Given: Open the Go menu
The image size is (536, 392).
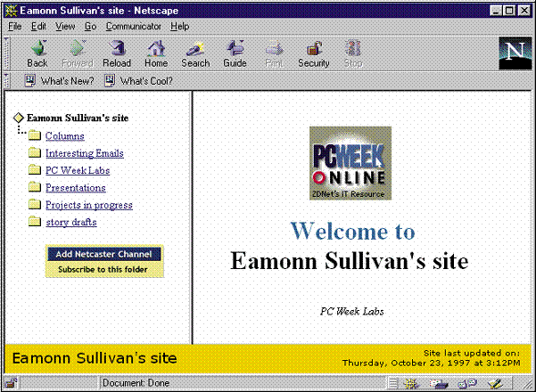Looking at the screenshot, I should 91,27.
